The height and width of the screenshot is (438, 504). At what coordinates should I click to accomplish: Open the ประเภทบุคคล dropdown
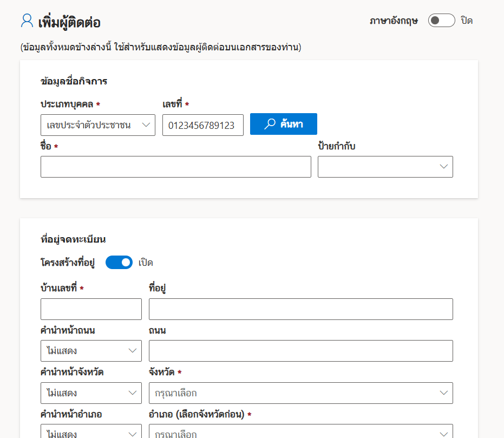tap(97, 125)
